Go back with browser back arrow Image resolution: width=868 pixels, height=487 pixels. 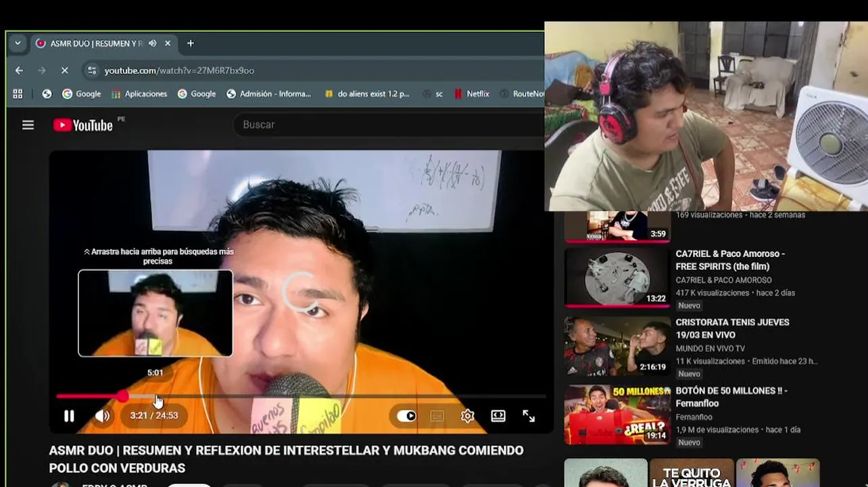coord(19,70)
